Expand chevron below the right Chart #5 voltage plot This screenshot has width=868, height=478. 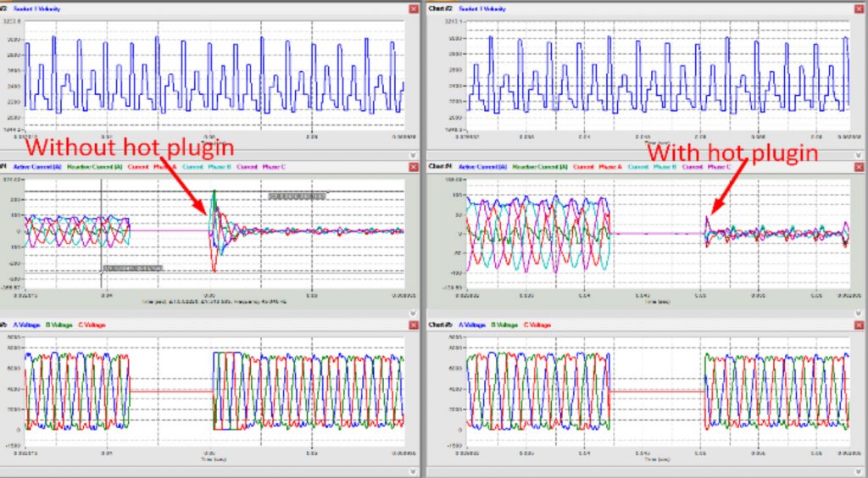pyautogui.click(x=859, y=471)
